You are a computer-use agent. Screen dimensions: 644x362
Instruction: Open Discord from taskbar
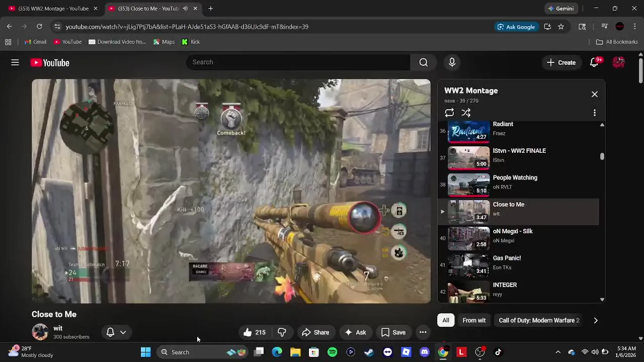[x=425, y=352]
